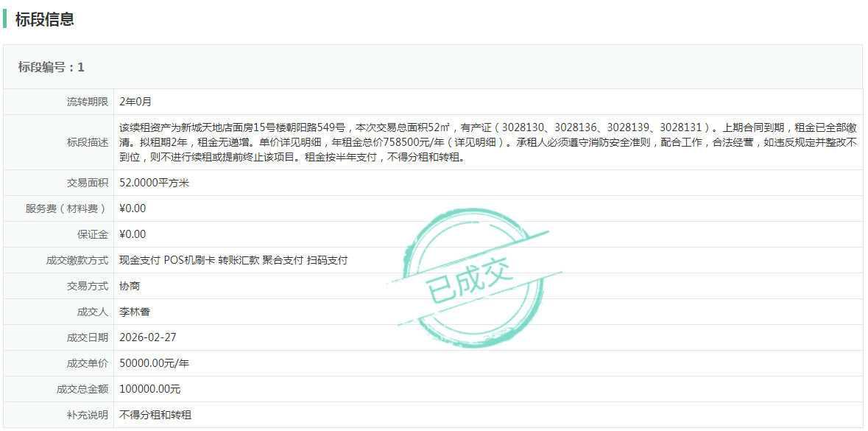Click the ¥0.00 value in 服务费 row
The width and height of the screenshot is (868, 431).
pos(133,209)
